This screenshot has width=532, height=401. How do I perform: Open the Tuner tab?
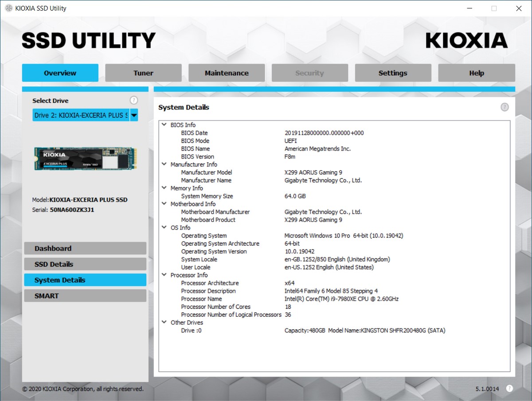click(143, 73)
